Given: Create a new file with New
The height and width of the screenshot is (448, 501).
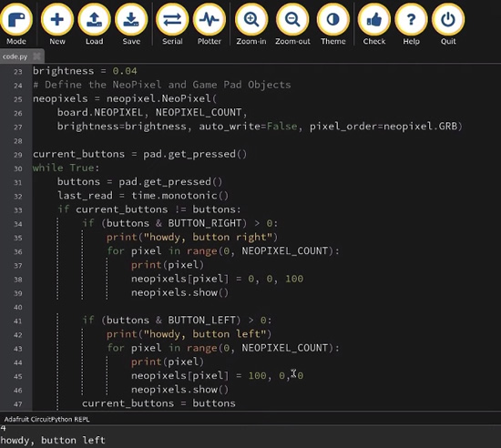Looking at the screenshot, I should [x=57, y=25].
